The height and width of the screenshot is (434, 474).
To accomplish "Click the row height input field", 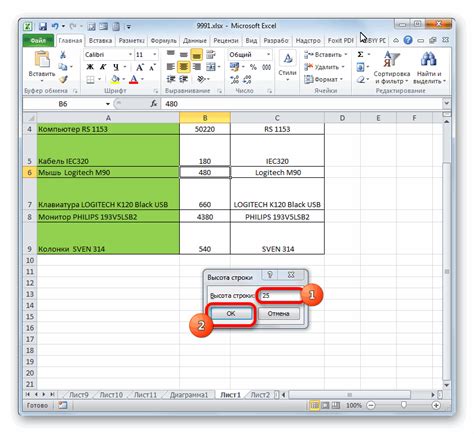I will pos(280,295).
